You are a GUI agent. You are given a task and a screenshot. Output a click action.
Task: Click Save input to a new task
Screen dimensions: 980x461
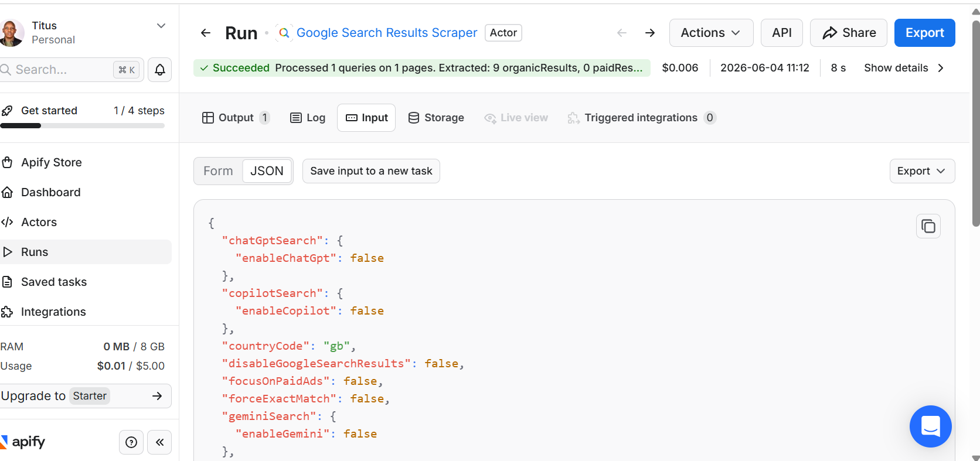point(371,171)
